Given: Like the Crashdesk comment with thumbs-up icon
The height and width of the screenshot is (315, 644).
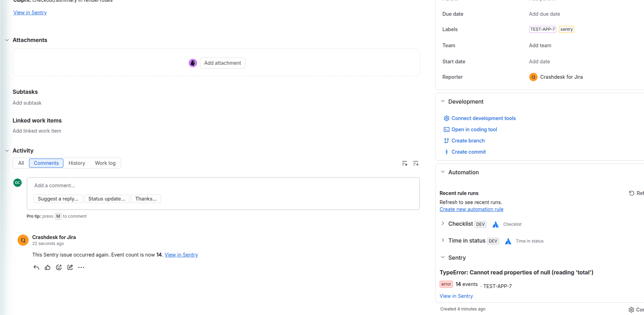Looking at the screenshot, I should (48, 267).
